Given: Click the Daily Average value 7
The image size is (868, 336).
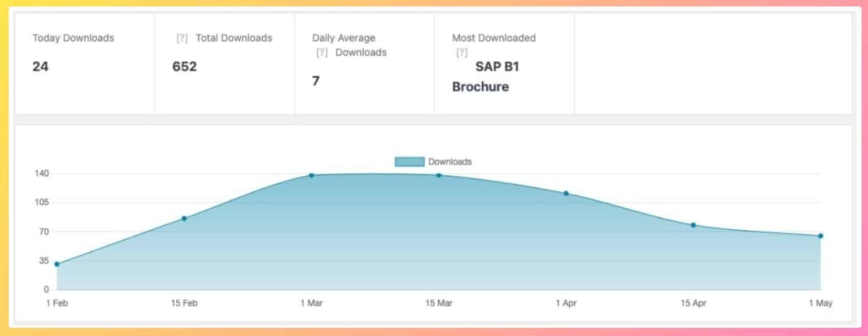Looking at the screenshot, I should click(316, 81).
